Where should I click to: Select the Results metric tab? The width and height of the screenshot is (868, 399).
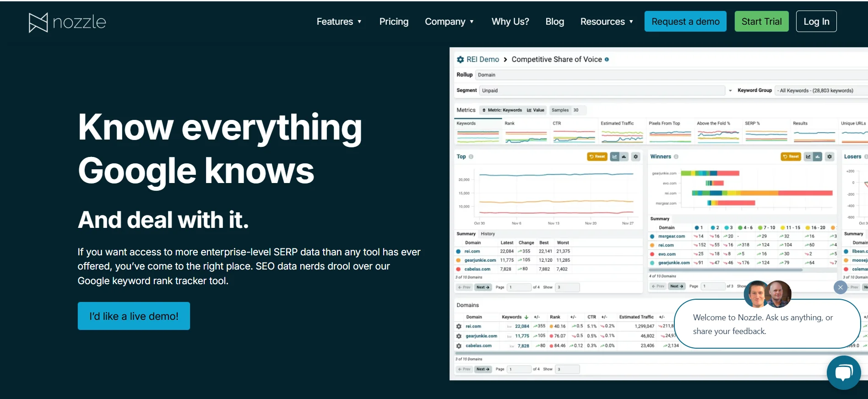(814, 131)
